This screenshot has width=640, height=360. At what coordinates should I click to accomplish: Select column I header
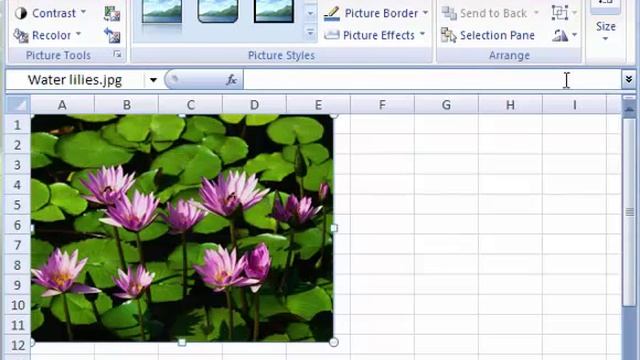[x=575, y=105]
